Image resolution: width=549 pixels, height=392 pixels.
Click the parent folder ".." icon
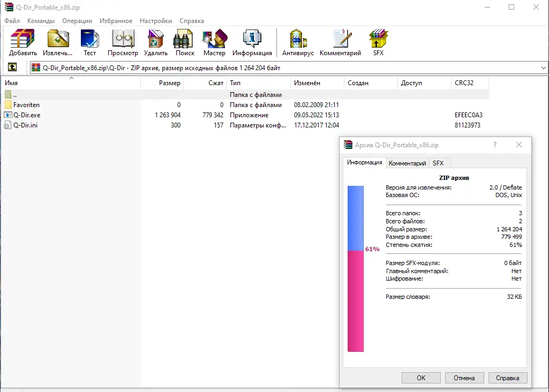tap(8, 94)
